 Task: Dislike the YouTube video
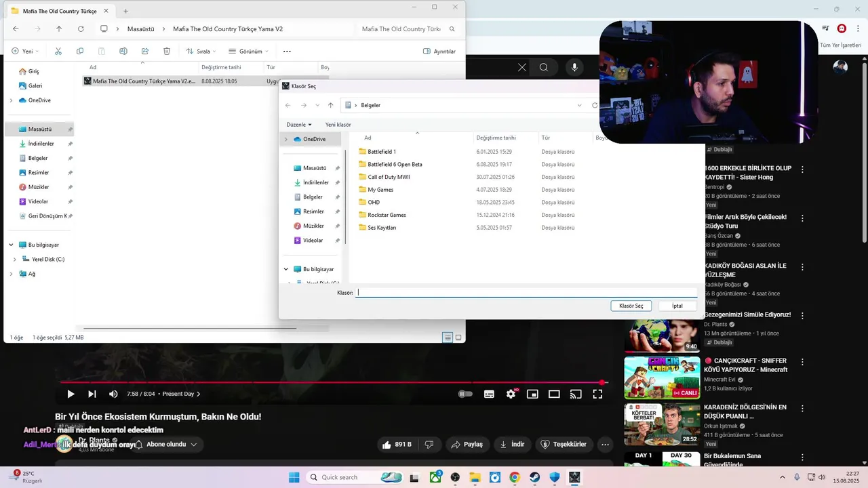[429, 445]
